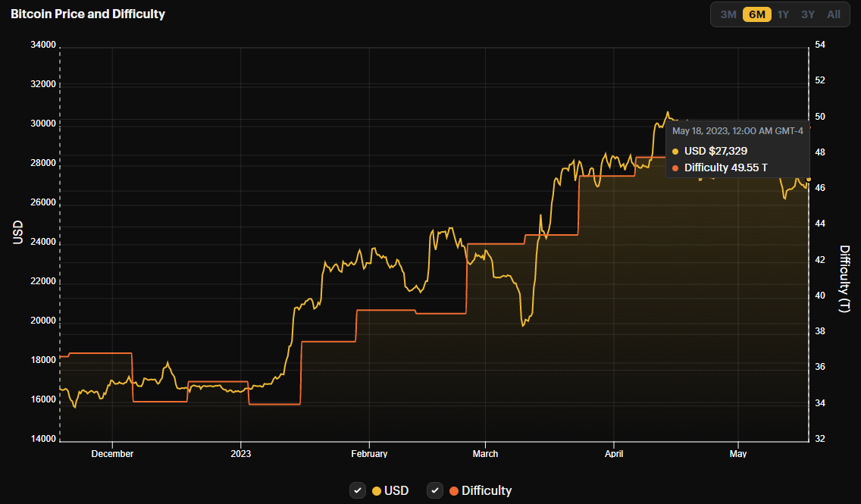This screenshot has height=504, width=861.
Task: Uncheck the USD series checkbox
Action: point(358,490)
